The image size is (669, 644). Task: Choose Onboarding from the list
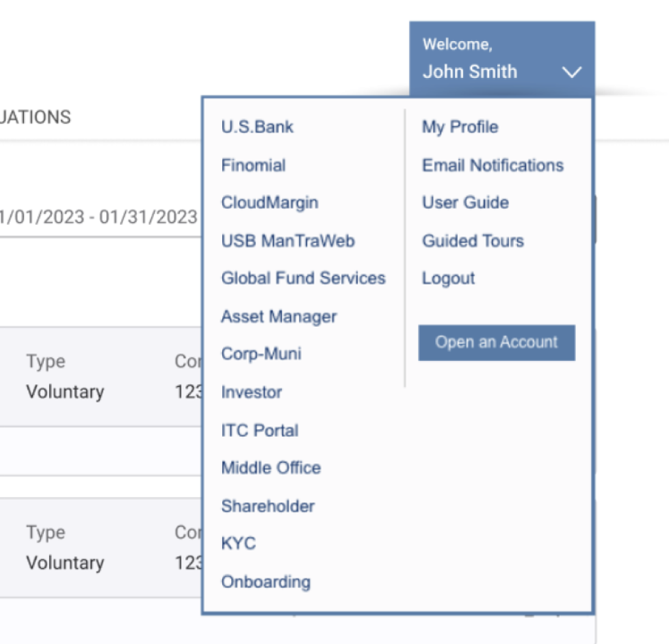(x=266, y=582)
